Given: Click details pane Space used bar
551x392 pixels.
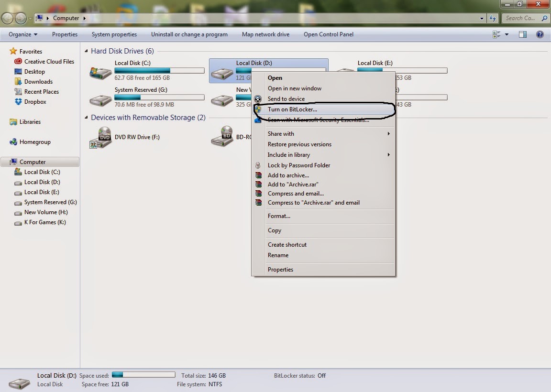Looking at the screenshot, I should click(x=143, y=375).
